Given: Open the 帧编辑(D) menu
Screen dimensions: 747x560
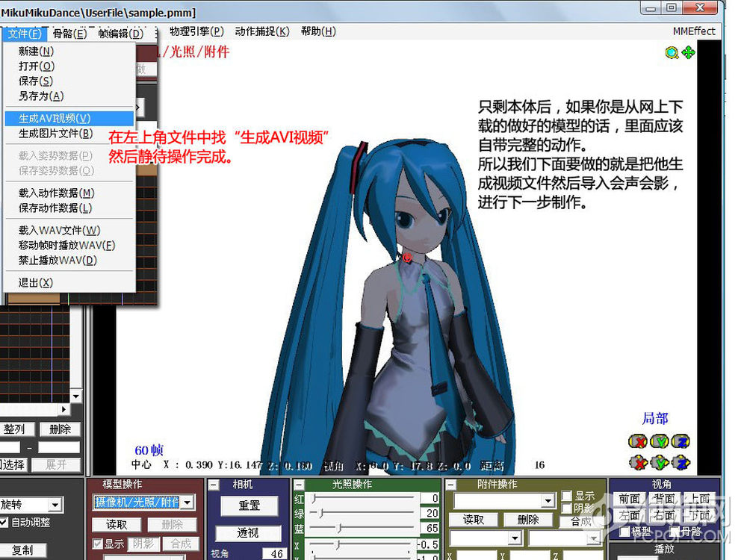Looking at the screenshot, I should point(120,34).
